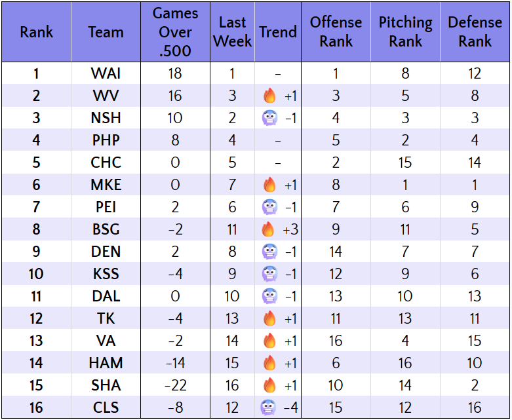
Task: Click the fire icon in MKE row
Action: [x=269, y=185]
